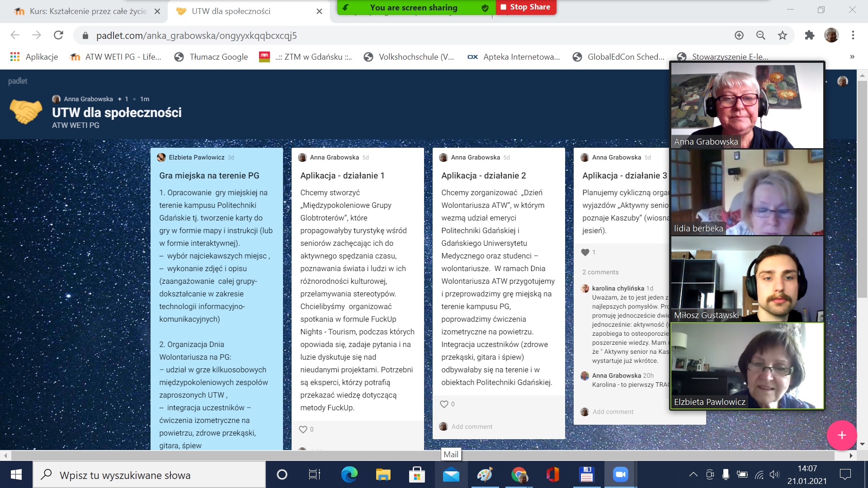868x488 pixels.
Task: Close the UTW dla społeczności tab
Action: [x=319, y=11]
